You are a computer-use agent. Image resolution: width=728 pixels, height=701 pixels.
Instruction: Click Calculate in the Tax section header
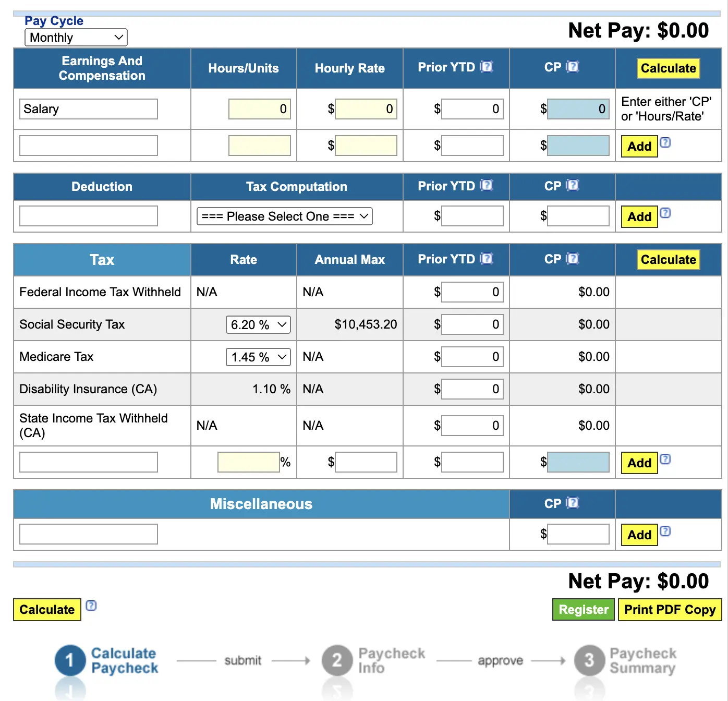[668, 259]
